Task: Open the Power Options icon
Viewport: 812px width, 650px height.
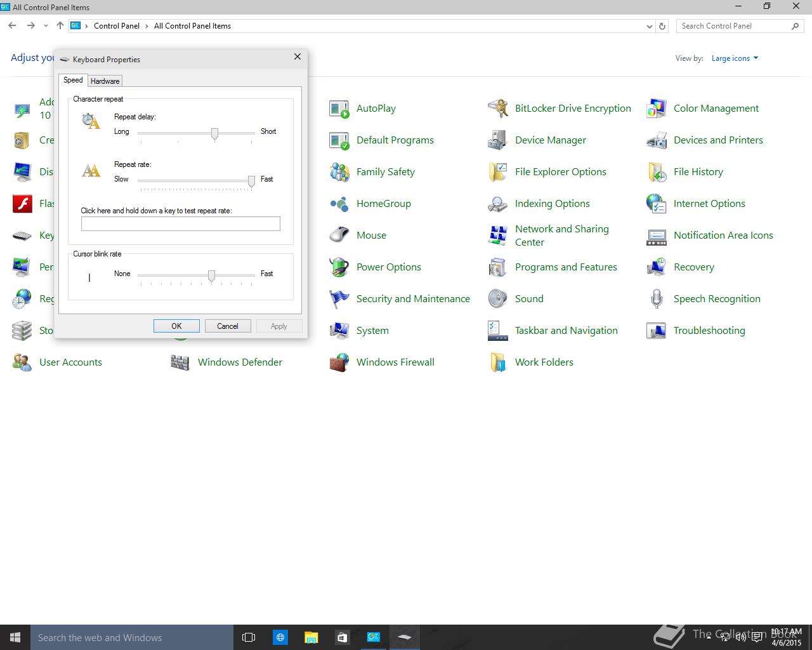Action: (339, 267)
